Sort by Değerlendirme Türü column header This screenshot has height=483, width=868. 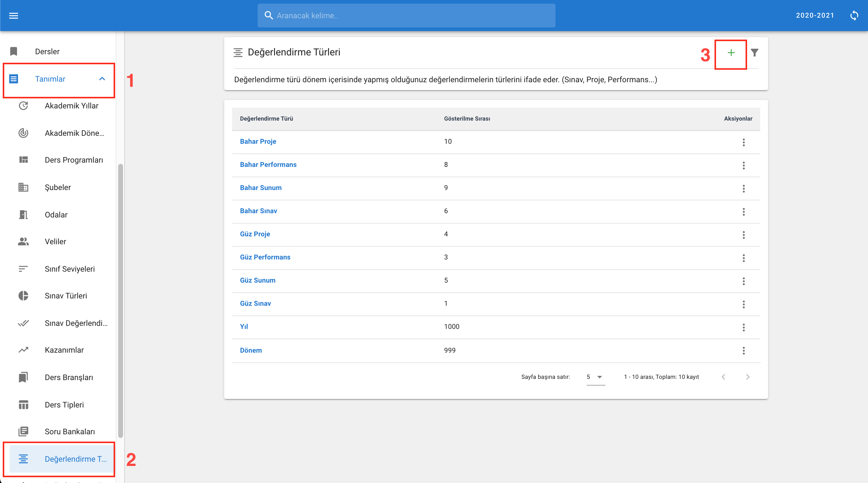(266, 118)
